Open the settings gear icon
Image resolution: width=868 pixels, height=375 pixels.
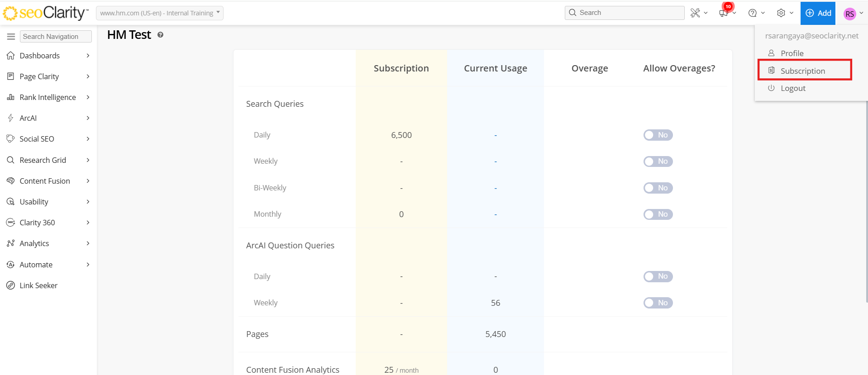coord(781,13)
